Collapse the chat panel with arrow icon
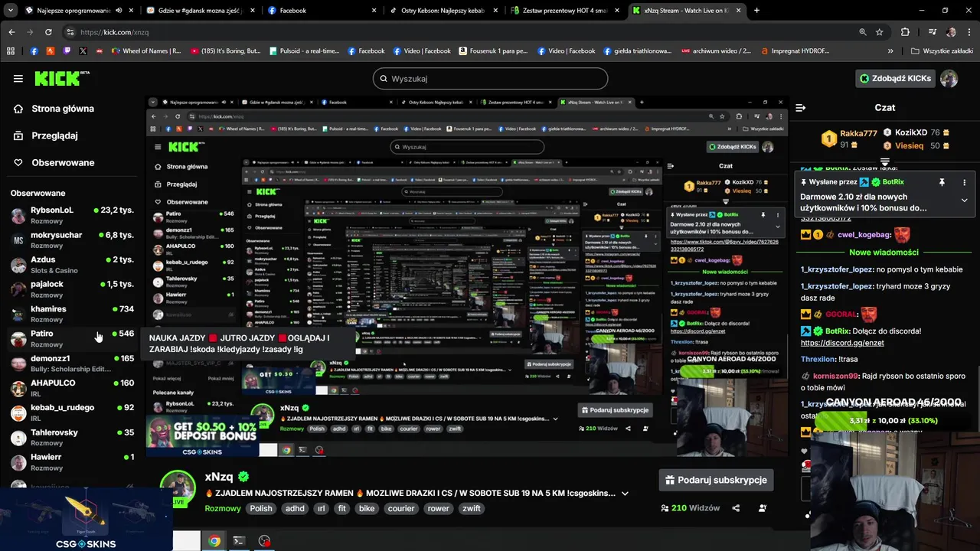980x551 pixels. coord(800,108)
